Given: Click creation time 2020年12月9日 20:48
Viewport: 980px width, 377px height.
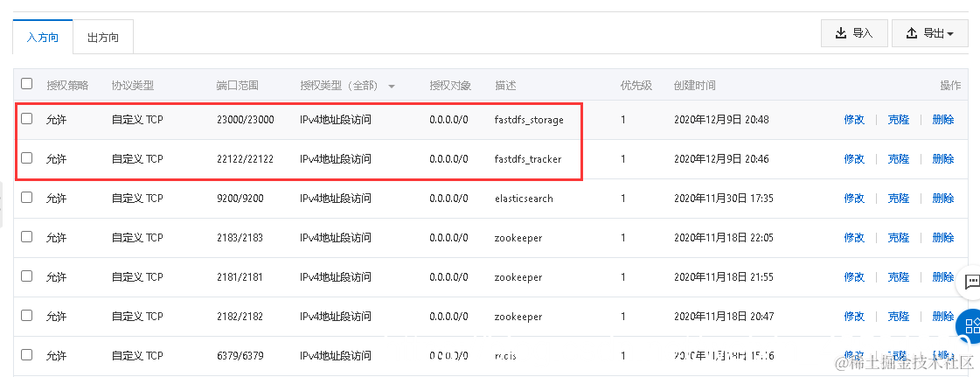Looking at the screenshot, I should coord(721,120).
